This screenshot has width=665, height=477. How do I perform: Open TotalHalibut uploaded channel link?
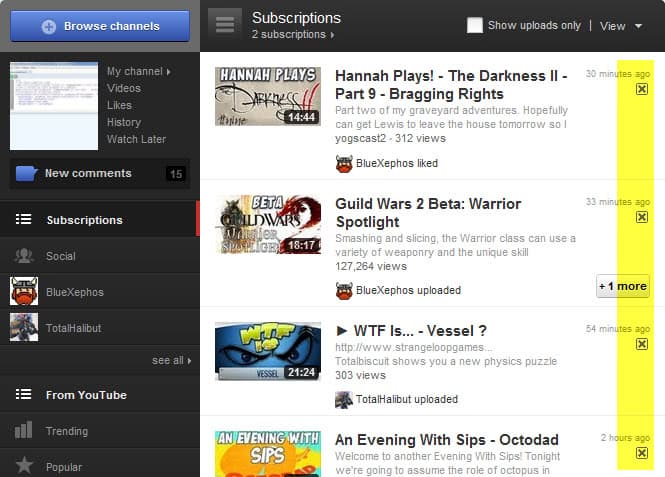[x=407, y=399]
